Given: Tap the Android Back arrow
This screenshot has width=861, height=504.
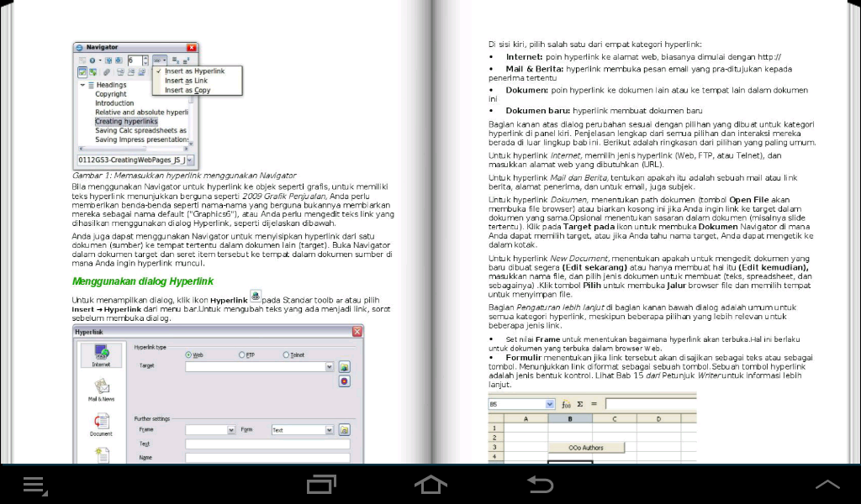Looking at the screenshot, I should 541,485.
